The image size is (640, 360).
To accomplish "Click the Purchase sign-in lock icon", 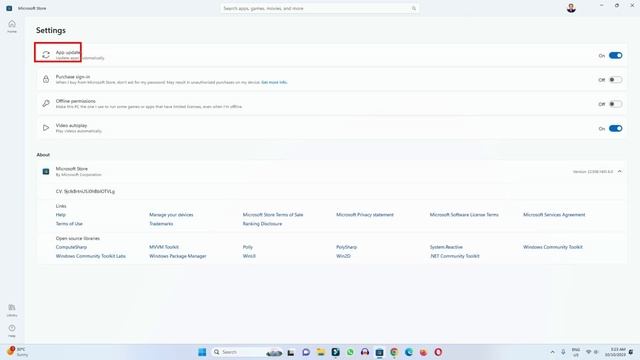I will (46, 79).
